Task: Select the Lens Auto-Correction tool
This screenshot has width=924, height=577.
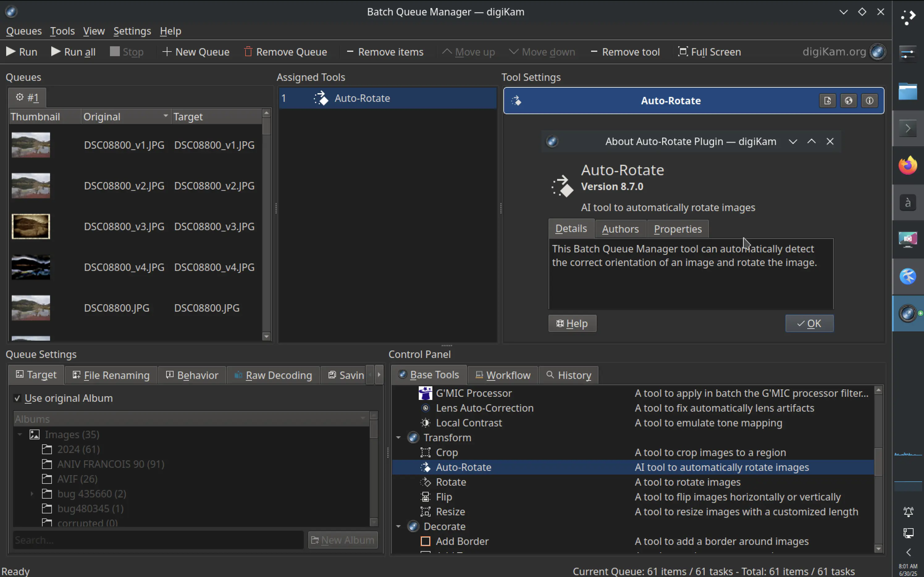Action: tap(484, 408)
